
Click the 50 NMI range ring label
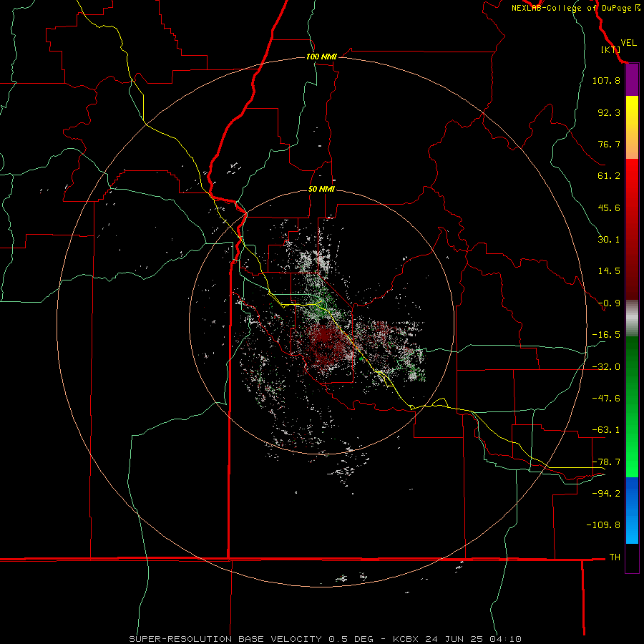pyautogui.click(x=321, y=190)
